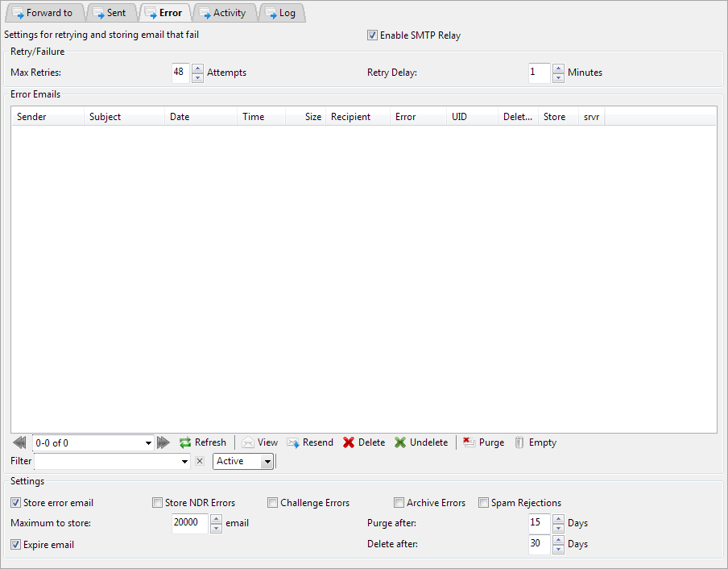
Task: Increase Max Retries with up arrow
Action: click(197, 68)
